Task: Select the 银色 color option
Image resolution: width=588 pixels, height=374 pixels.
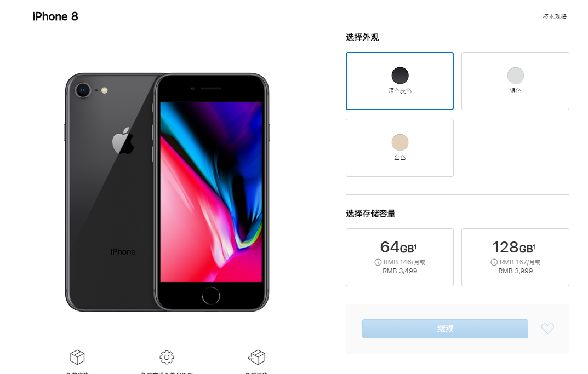Action: click(515, 81)
